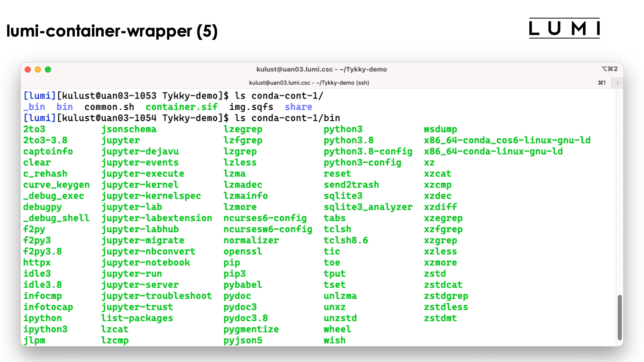Click the LUMI logo

click(x=564, y=28)
